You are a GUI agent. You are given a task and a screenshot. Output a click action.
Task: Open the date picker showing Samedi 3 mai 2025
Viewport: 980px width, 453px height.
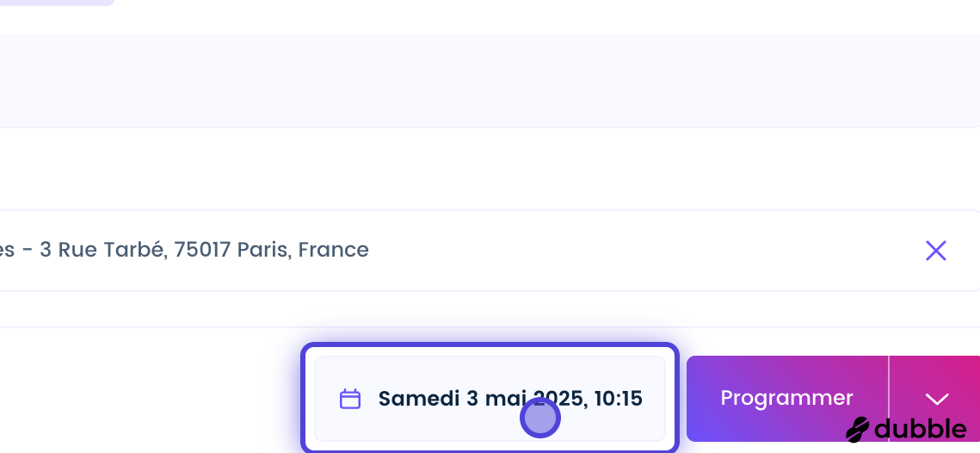click(490, 399)
